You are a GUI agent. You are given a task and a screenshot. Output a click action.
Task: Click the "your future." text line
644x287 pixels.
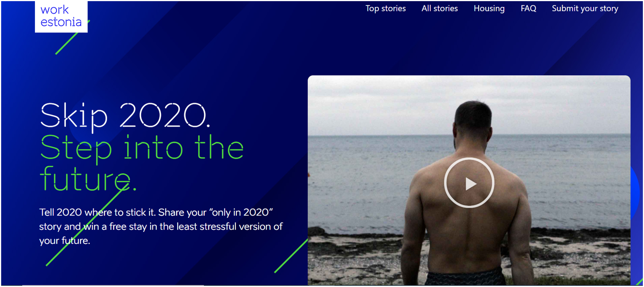pyautogui.click(x=65, y=241)
